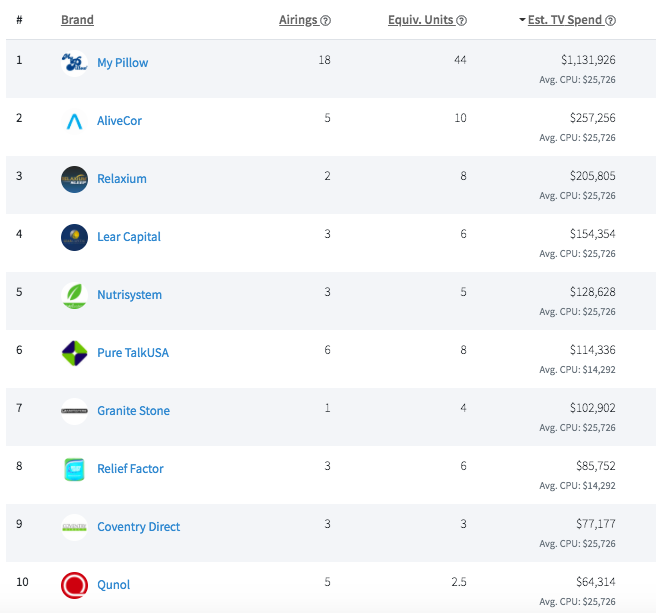Sort table by Equiv. Units header
This screenshot has width=656, height=613.
click(x=420, y=20)
